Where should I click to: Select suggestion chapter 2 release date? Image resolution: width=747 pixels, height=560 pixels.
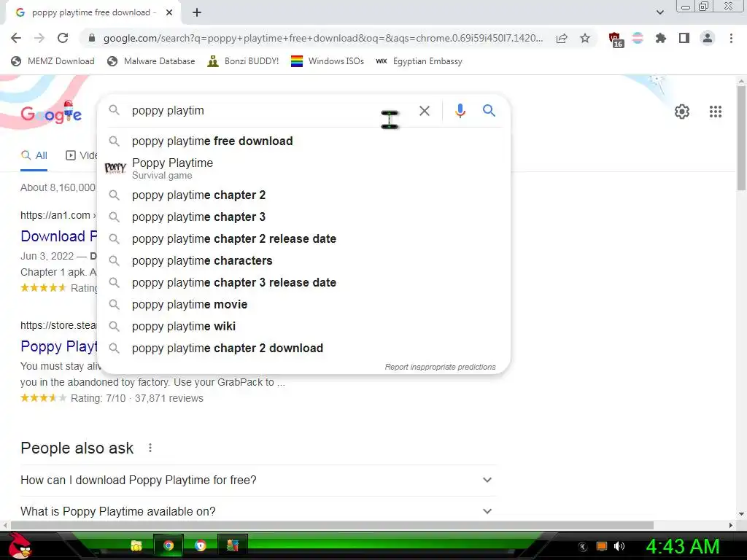click(x=304, y=238)
